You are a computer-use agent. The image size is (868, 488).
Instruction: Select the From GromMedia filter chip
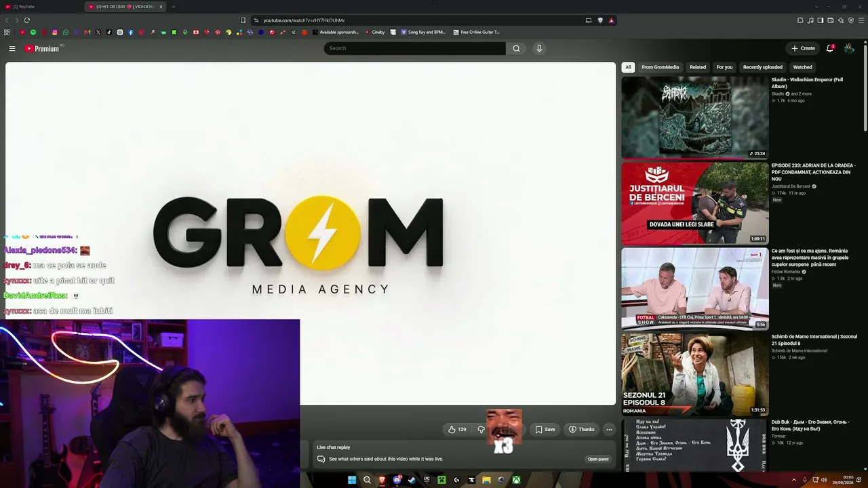click(x=660, y=67)
